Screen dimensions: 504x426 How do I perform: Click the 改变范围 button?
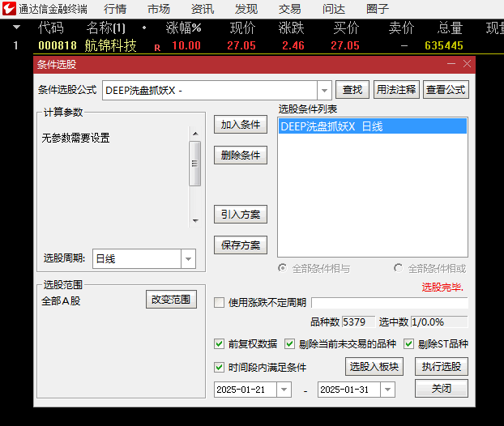[171, 300]
